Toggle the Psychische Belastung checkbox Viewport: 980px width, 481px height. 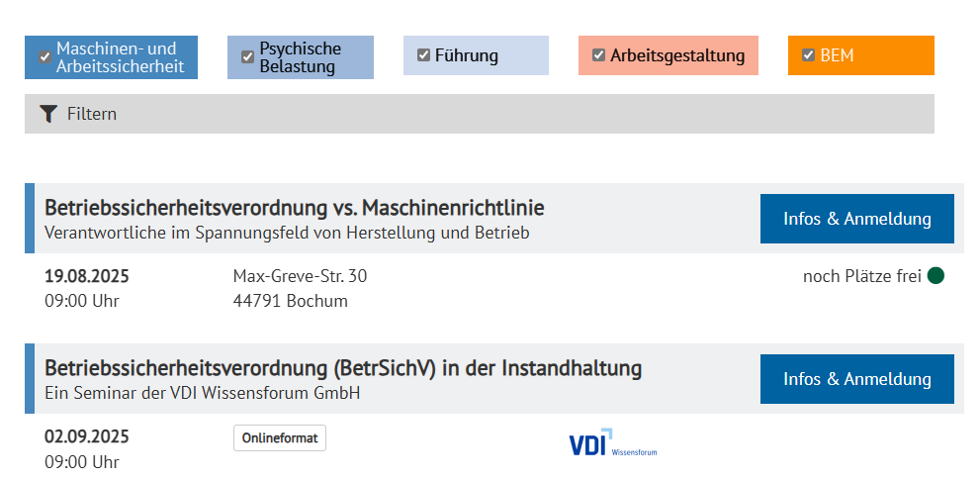[x=247, y=57]
